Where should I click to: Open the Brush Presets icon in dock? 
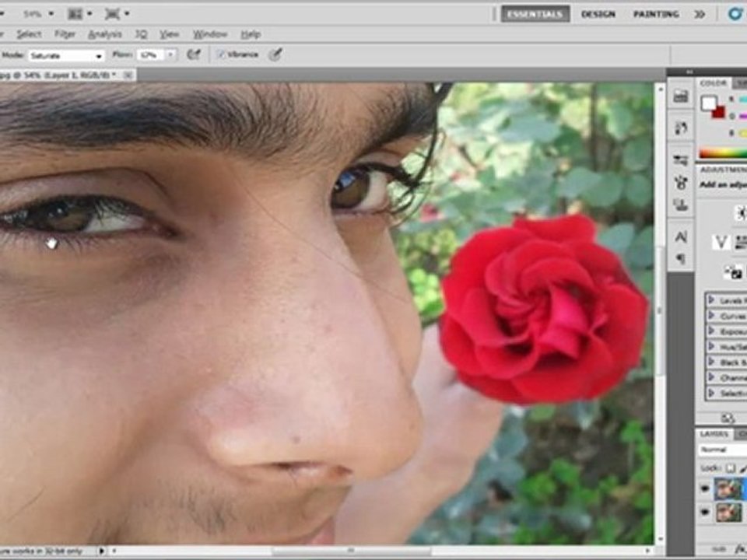pos(680,159)
